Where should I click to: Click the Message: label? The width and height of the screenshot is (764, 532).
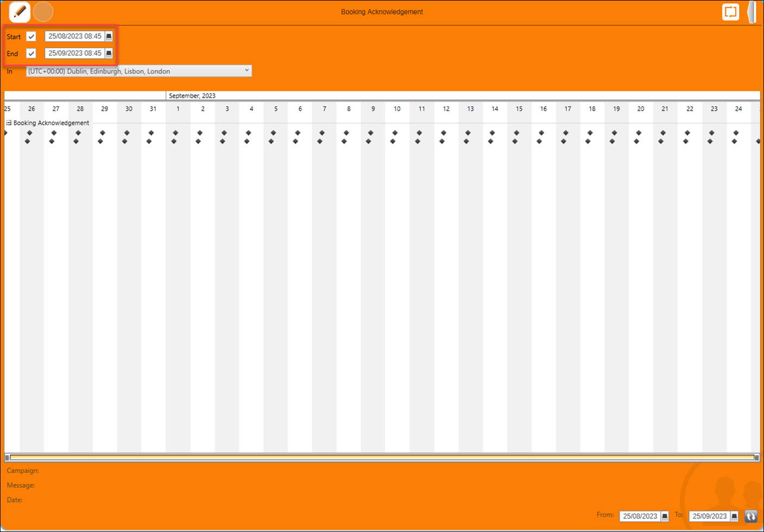(x=21, y=485)
